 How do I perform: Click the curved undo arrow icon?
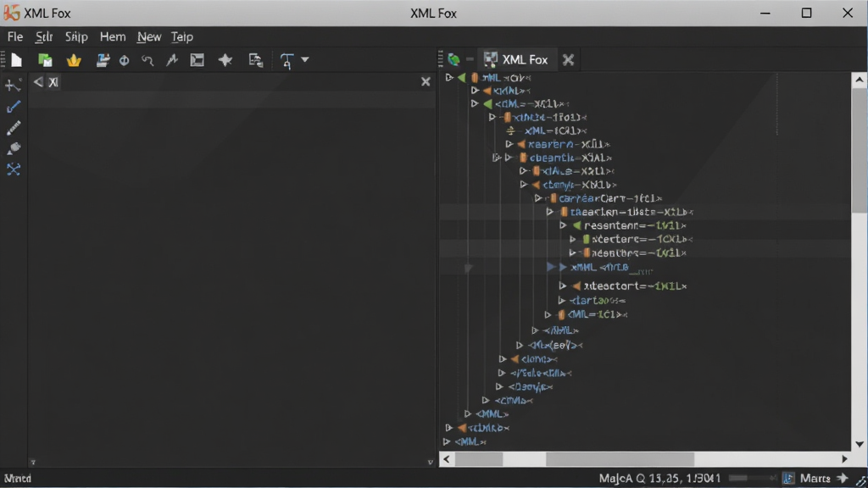(147, 60)
